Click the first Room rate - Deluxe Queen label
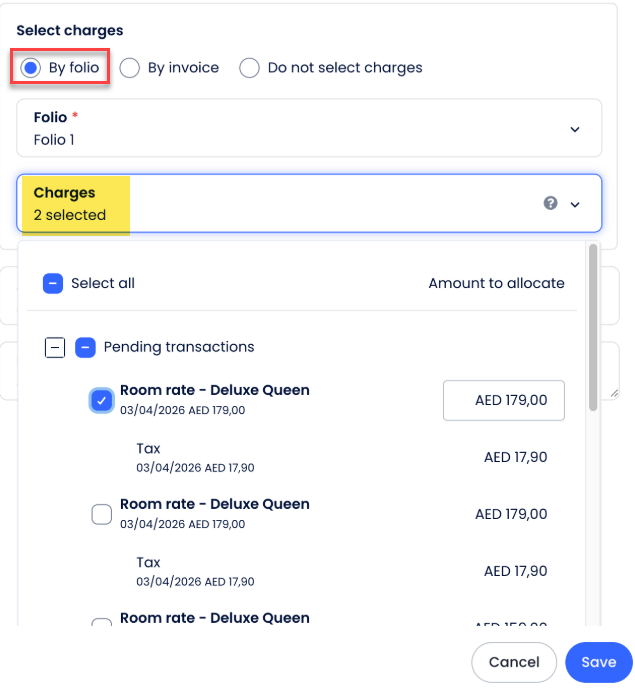 pos(214,390)
